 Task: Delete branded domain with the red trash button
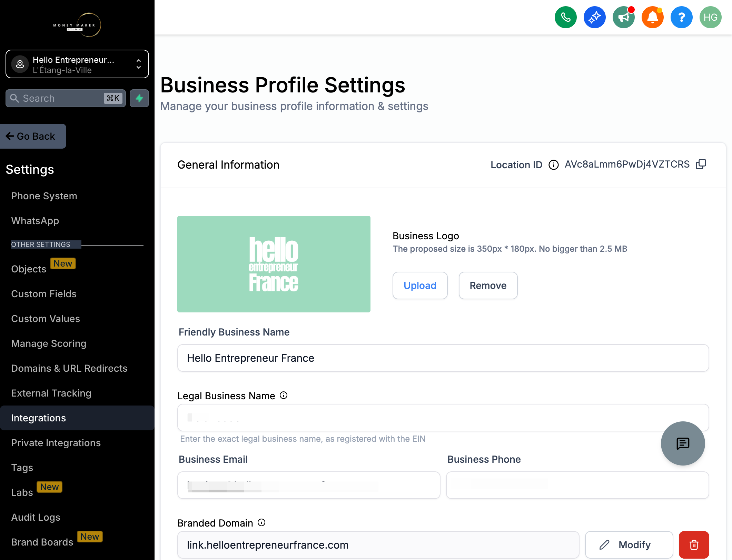tap(694, 544)
